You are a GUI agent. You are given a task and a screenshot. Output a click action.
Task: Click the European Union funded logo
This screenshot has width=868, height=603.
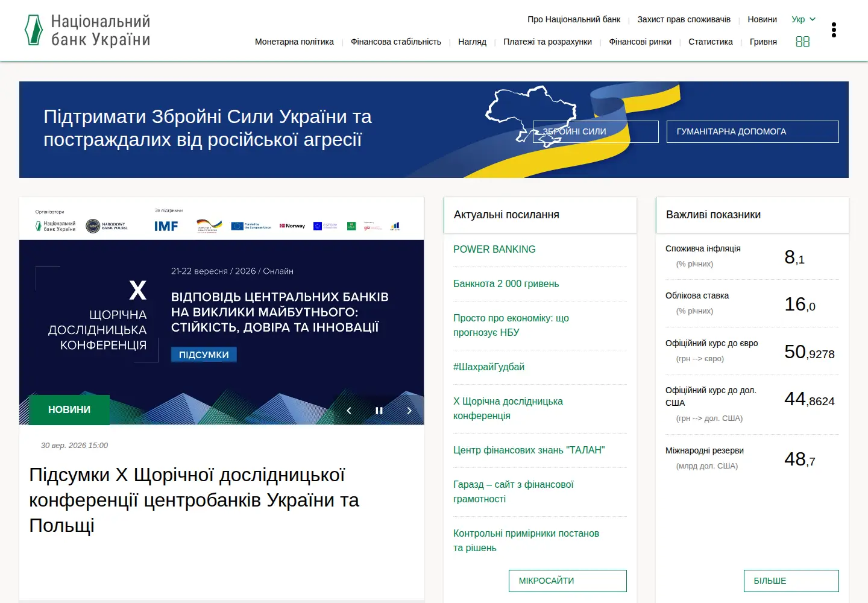[251, 226]
